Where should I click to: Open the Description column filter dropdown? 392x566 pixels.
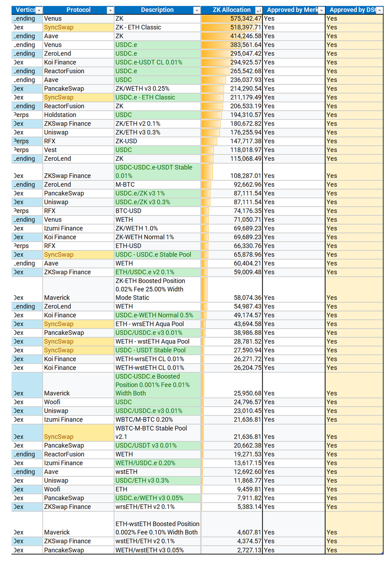(x=197, y=10)
